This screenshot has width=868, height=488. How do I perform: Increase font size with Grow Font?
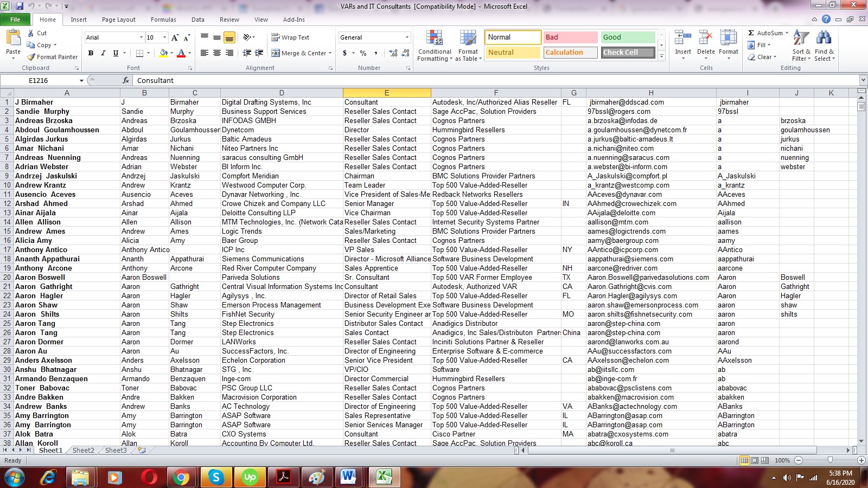[175, 37]
